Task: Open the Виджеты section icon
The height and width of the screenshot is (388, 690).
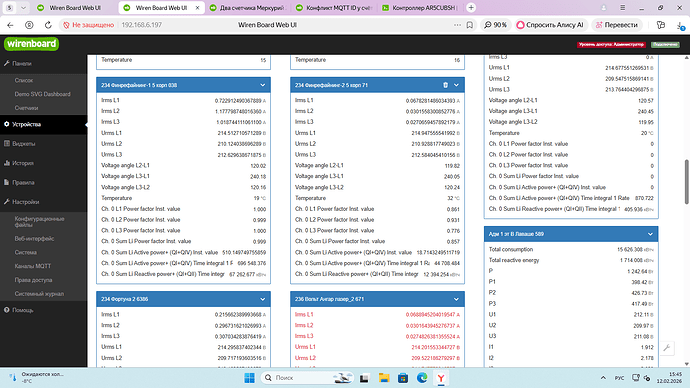Action: pos(6,143)
